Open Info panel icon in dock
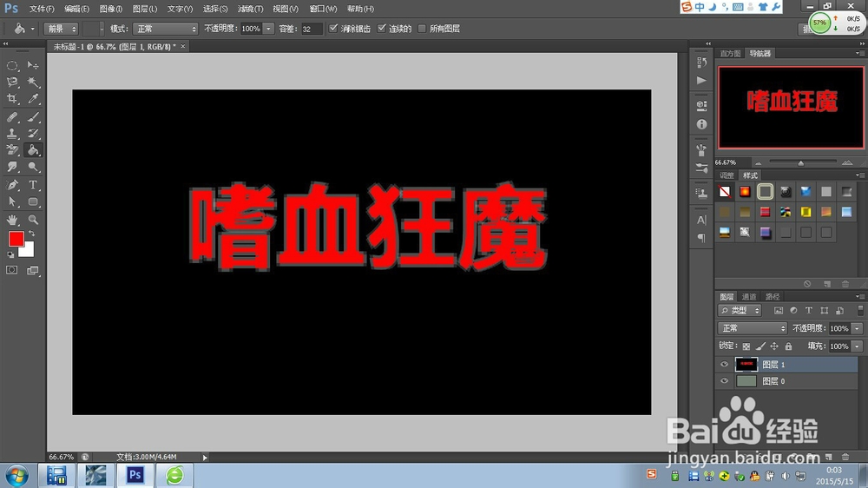Screen dimensions: 868x488 (x=701, y=125)
